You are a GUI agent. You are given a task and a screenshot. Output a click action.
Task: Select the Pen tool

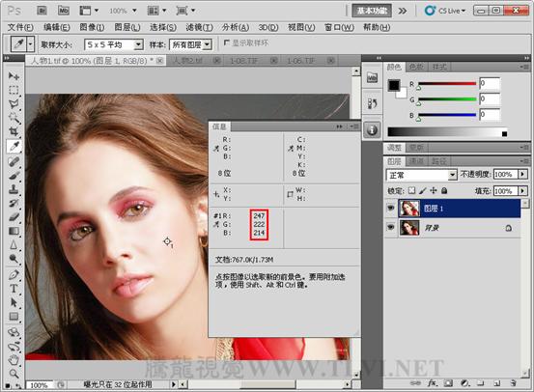(14, 274)
